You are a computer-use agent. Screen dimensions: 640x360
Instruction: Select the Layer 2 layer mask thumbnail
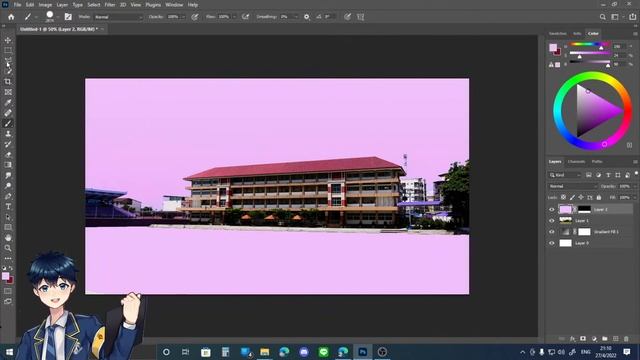click(584, 209)
